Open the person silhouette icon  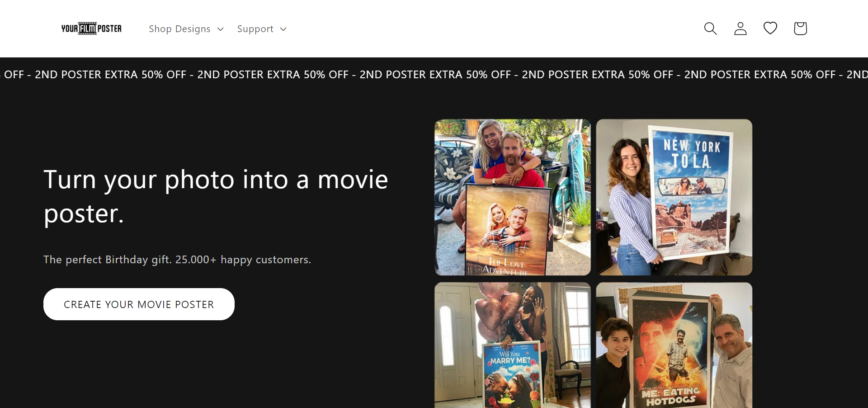pos(740,28)
